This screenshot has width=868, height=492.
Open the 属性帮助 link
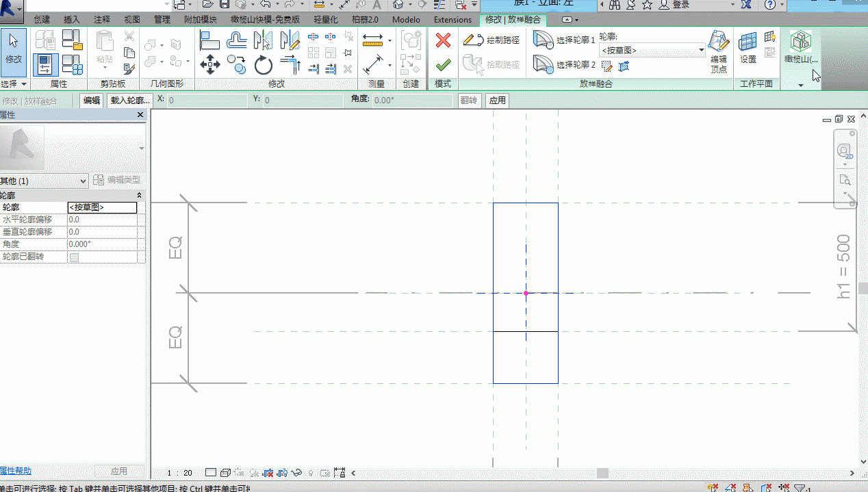(x=16, y=471)
